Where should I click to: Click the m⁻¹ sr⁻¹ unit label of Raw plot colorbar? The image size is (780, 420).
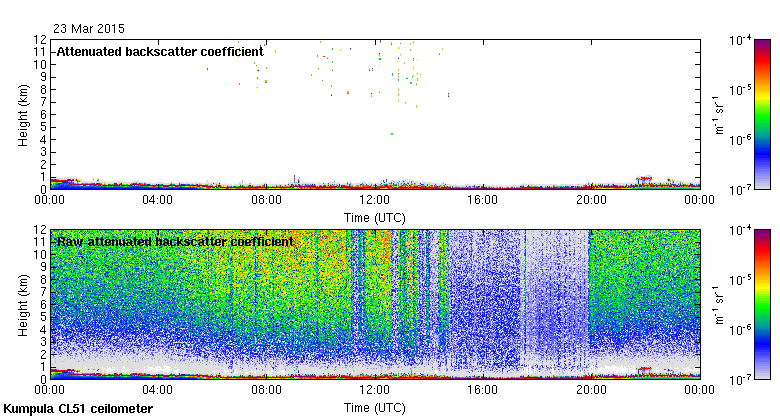[719, 306]
